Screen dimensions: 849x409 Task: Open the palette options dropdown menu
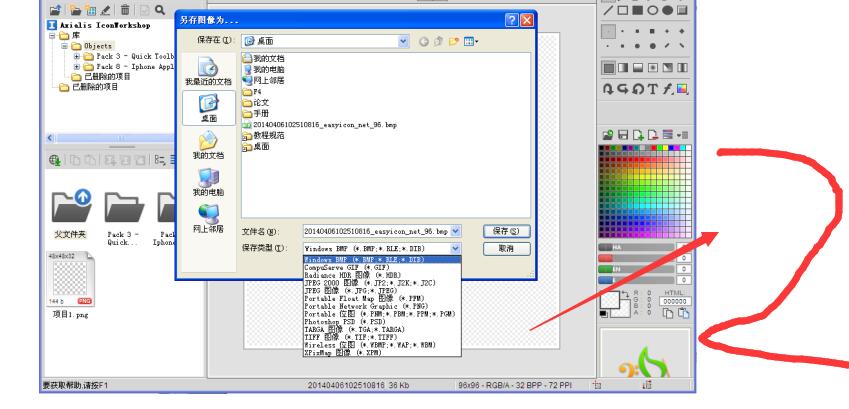(x=682, y=134)
